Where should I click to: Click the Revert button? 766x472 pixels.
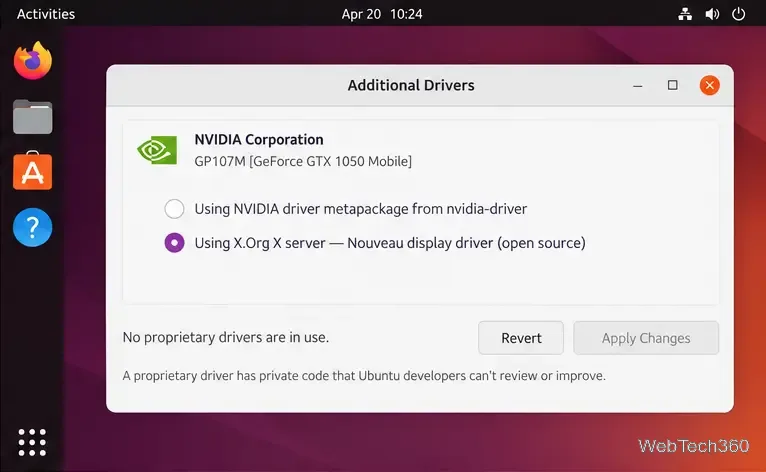(521, 338)
